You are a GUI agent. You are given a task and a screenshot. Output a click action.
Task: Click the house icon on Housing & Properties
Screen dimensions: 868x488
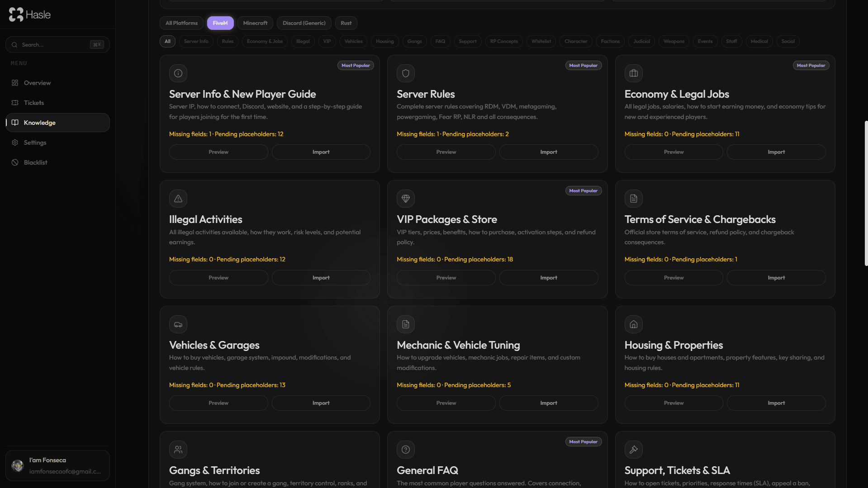pos(633,324)
